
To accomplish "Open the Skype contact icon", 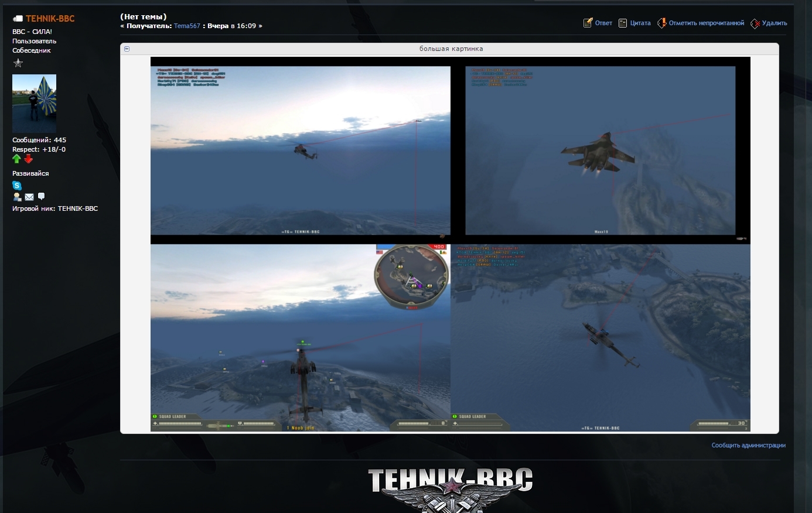I will pos(17,185).
